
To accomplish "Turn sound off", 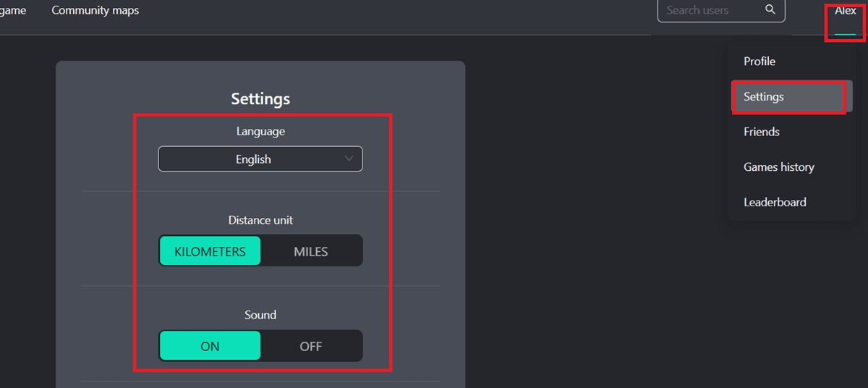I will pyautogui.click(x=311, y=346).
